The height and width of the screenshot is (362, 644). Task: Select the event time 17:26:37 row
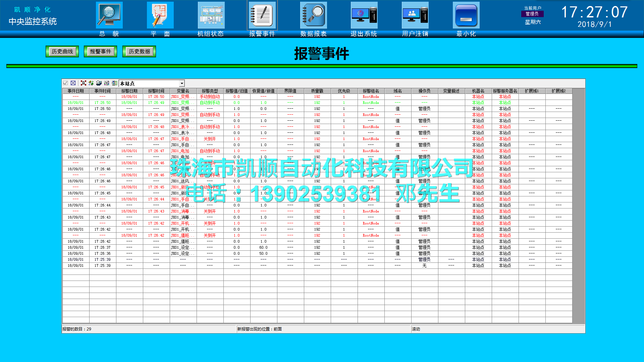click(x=317, y=247)
